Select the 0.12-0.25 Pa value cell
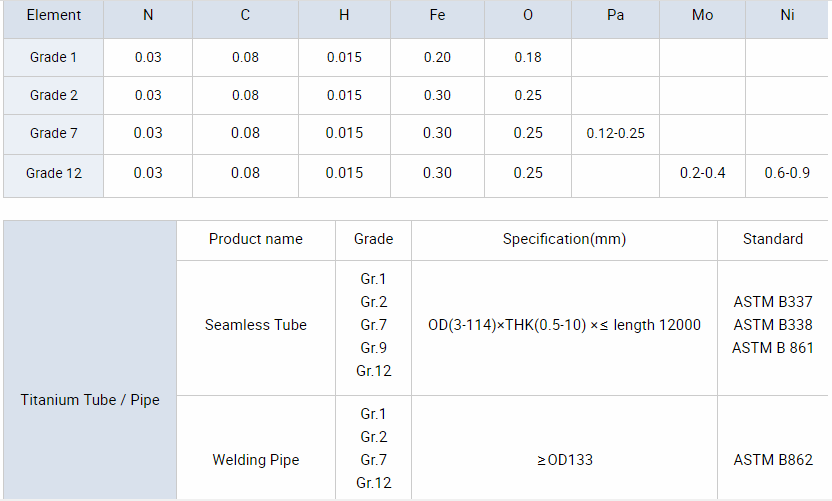Viewport: 832px width, 501px height. tap(615, 134)
